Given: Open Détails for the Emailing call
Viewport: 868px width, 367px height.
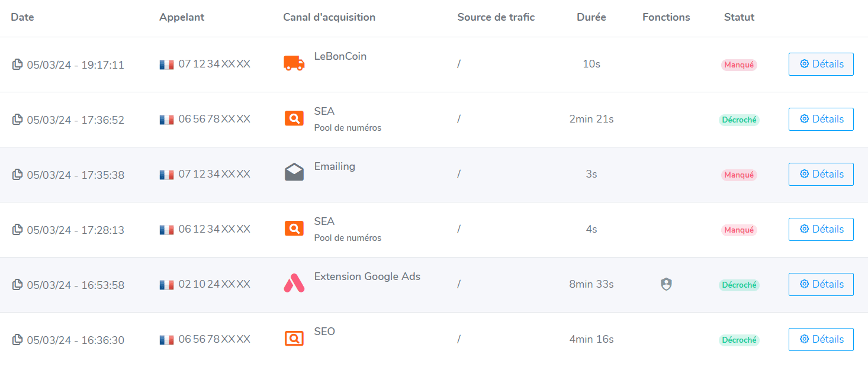Looking at the screenshot, I should 821,174.
